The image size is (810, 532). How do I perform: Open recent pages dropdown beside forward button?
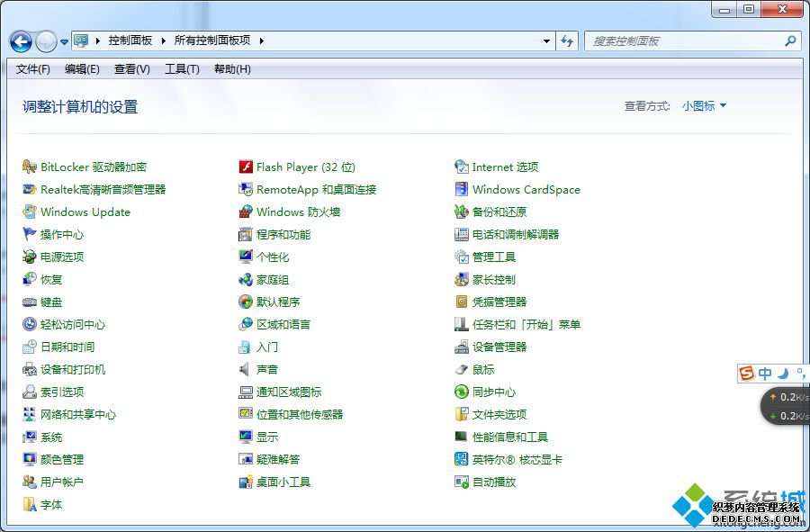click(64, 41)
